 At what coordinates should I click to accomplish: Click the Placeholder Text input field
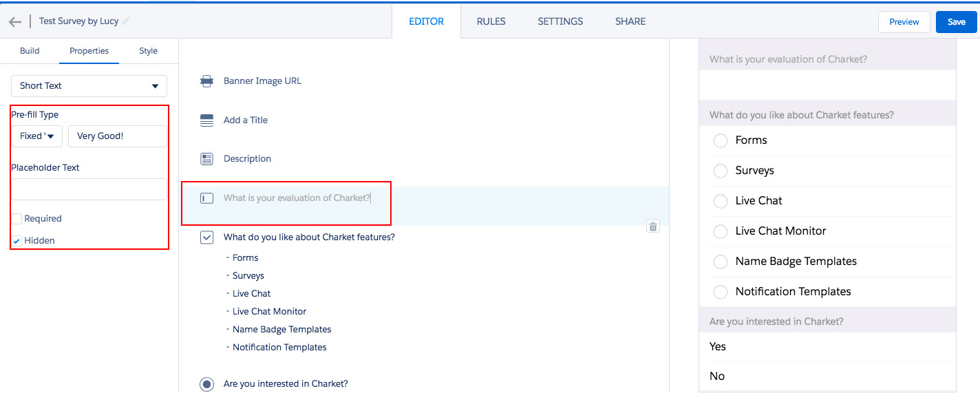point(89,189)
